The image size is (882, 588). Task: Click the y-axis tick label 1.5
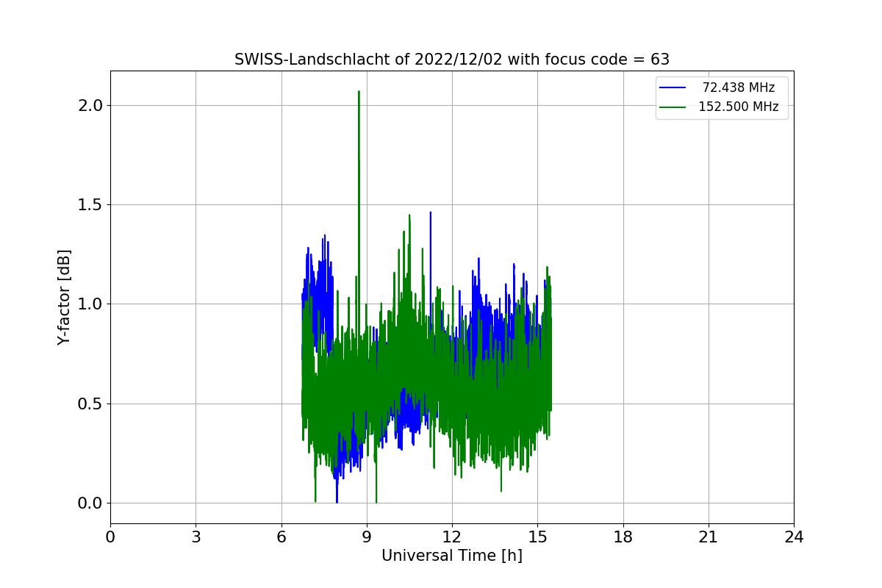(90, 205)
